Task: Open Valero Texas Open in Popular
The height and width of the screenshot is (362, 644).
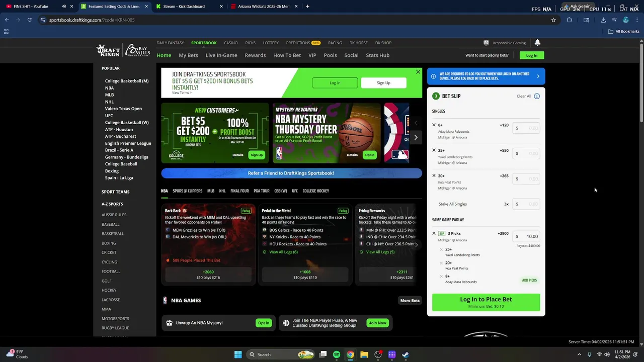Action: [123, 109]
